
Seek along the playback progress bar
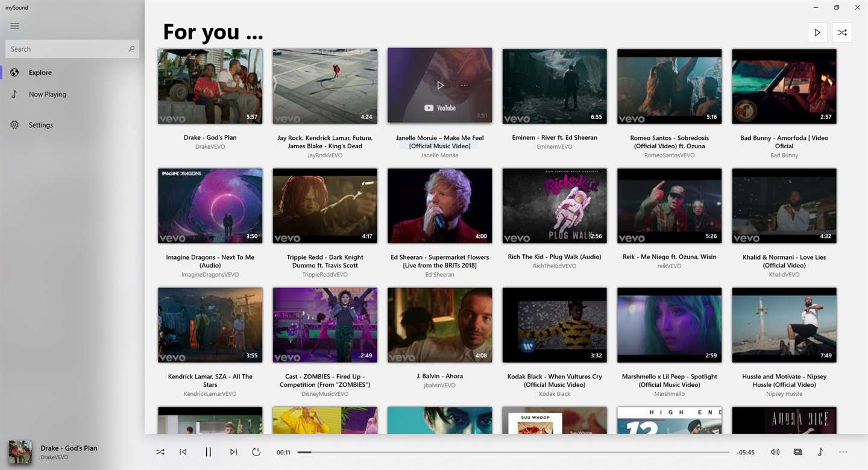(513, 452)
